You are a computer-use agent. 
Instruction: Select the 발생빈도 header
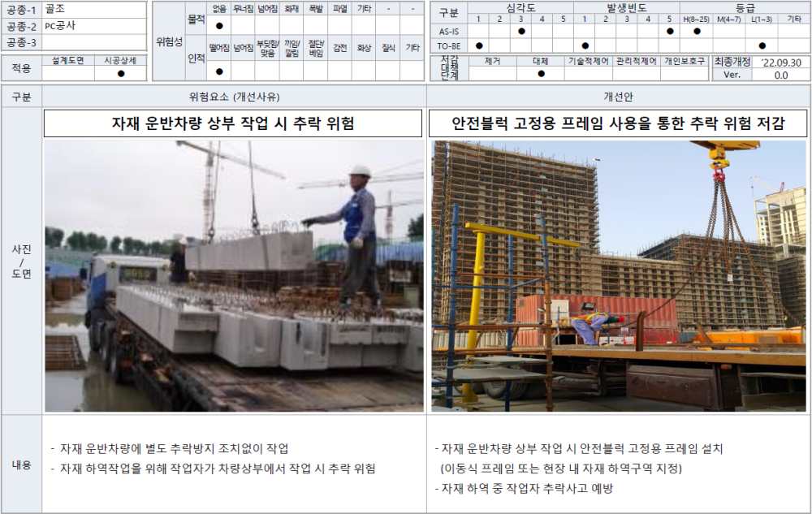[x=627, y=8]
